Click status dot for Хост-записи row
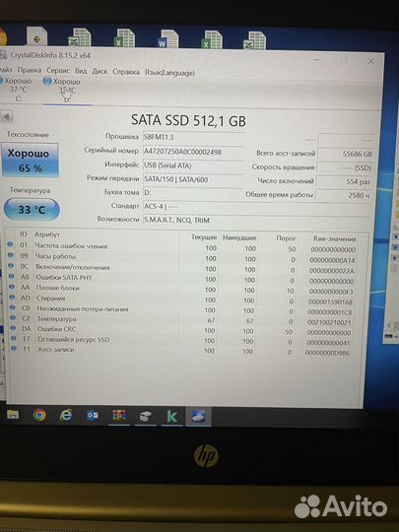This screenshot has width=399, height=532. click(x=14, y=349)
